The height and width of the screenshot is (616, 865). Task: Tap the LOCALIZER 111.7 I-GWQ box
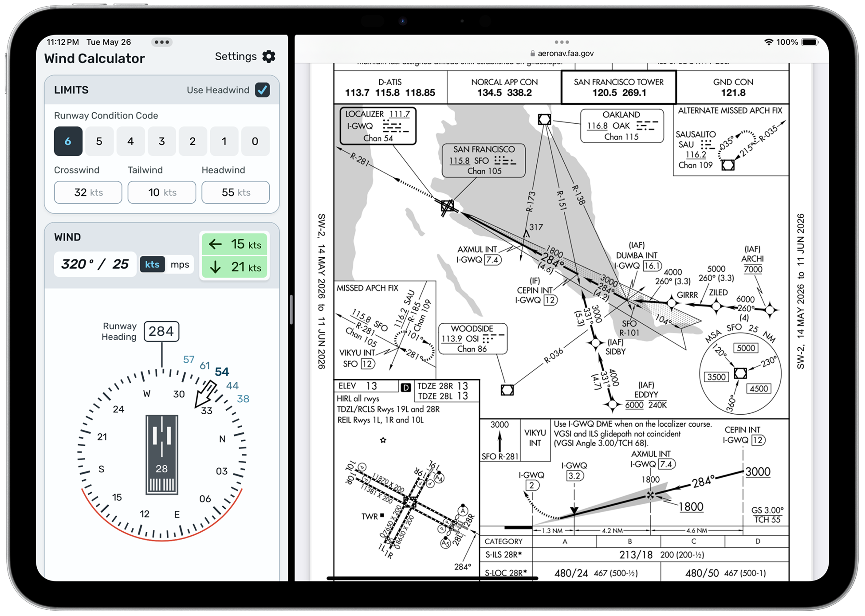[x=378, y=126]
